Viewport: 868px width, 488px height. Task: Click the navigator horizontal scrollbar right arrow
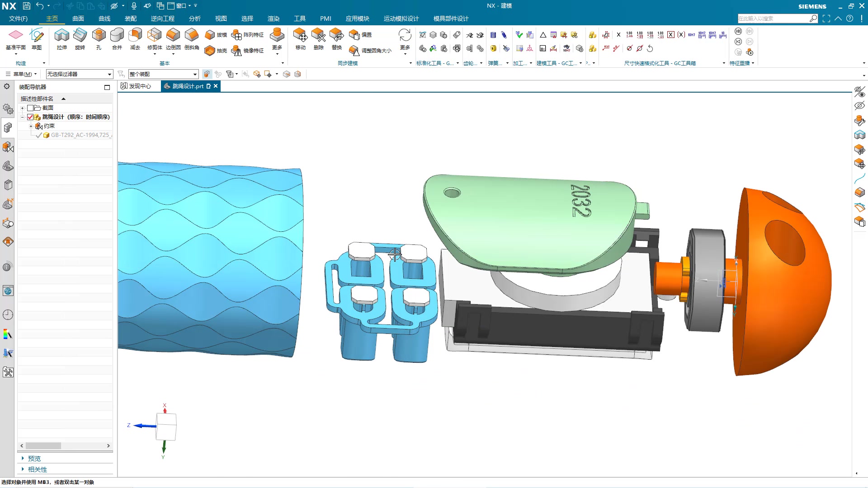(x=108, y=446)
